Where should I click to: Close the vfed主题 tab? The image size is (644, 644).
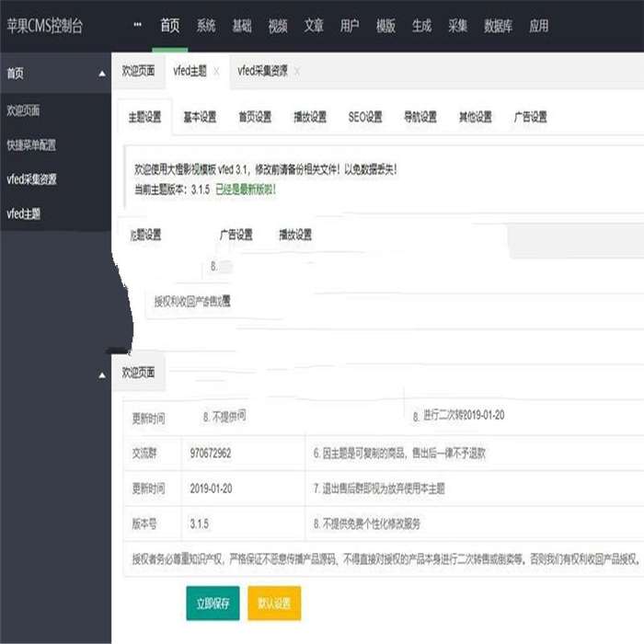(x=216, y=72)
